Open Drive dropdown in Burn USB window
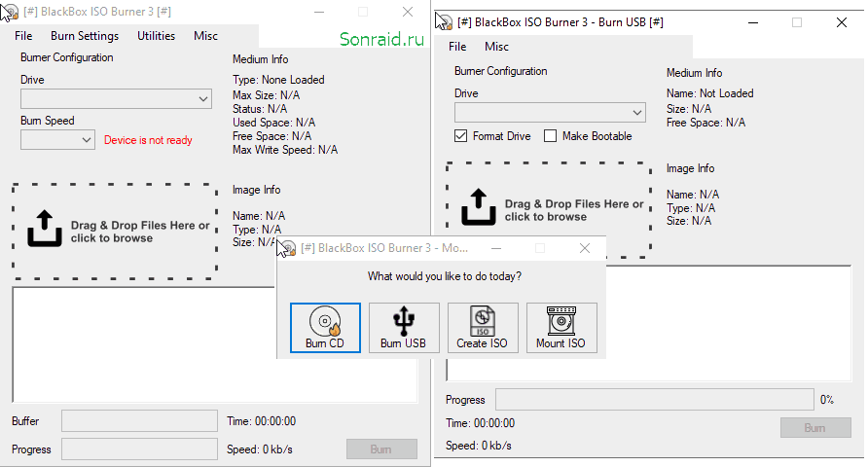The width and height of the screenshot is (868, 467). point(550,112)
